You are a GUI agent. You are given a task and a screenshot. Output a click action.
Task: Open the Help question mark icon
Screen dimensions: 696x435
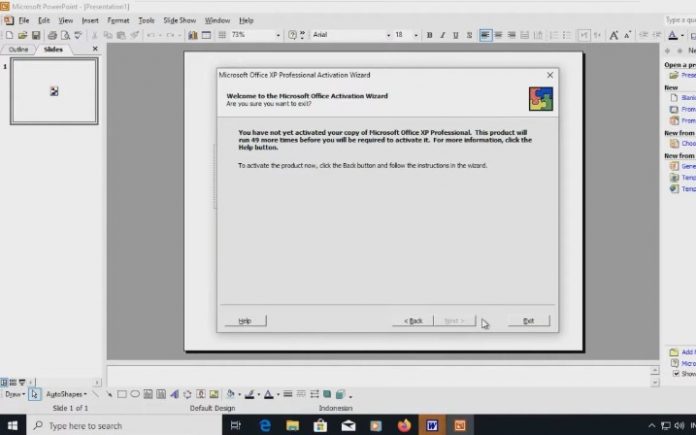(292, 35)
